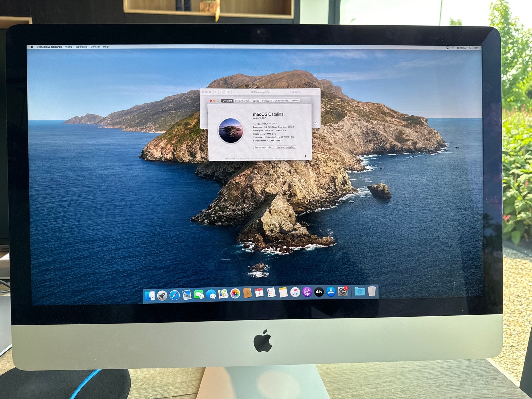This screenshot has height=399, width=532.
Task: Launch Music from the Dock
Action: [x=295, y=292]
